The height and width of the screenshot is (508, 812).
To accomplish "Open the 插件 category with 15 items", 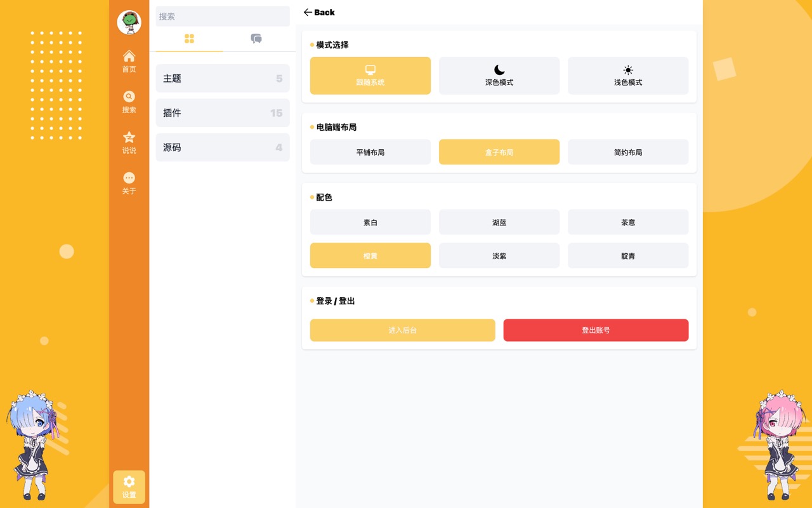I will click(223, 112).
